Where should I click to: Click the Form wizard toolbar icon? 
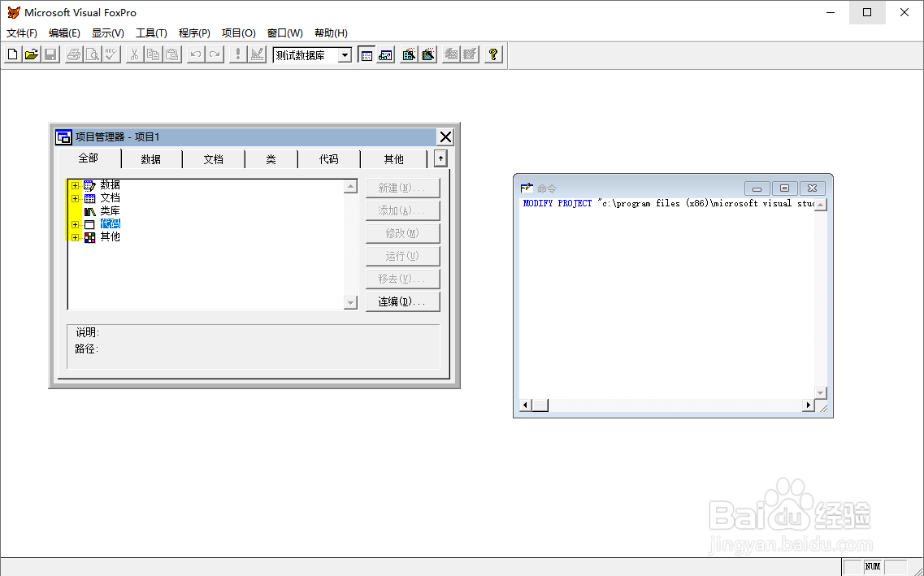click(x=409, y=54)
